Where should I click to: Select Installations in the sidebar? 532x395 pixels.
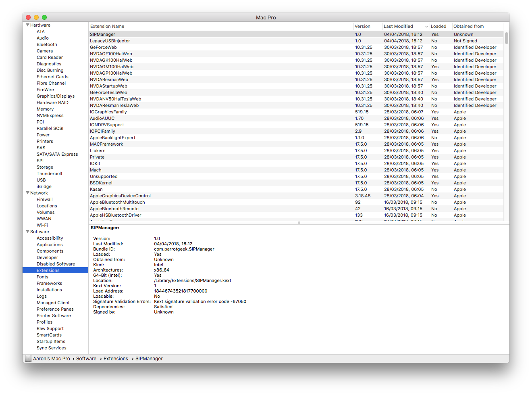click(x=49, y=290)
